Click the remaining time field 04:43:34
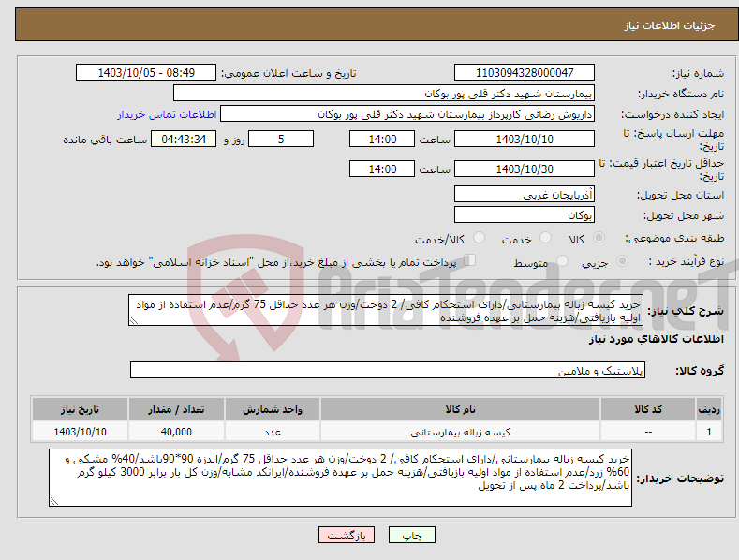The width and height of the screenshot is (739, 560). (x=184, y=139)
